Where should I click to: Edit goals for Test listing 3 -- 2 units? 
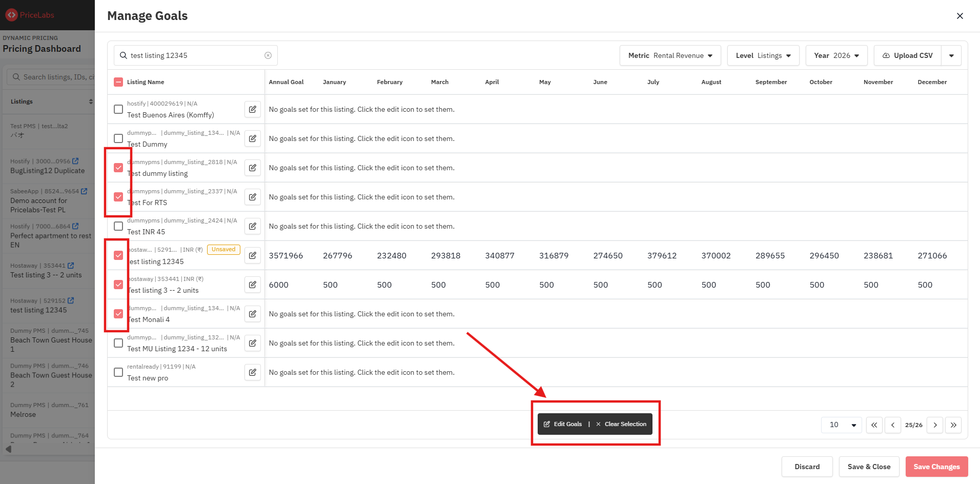coord(253,285)
